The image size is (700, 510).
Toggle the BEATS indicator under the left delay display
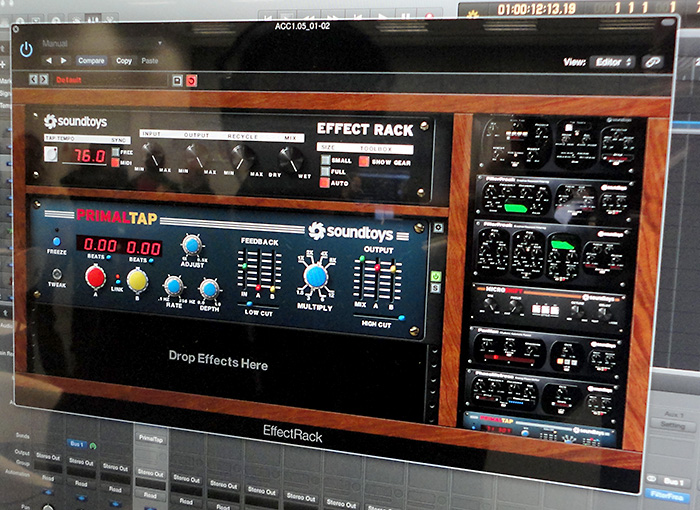(x=109, y=258)
